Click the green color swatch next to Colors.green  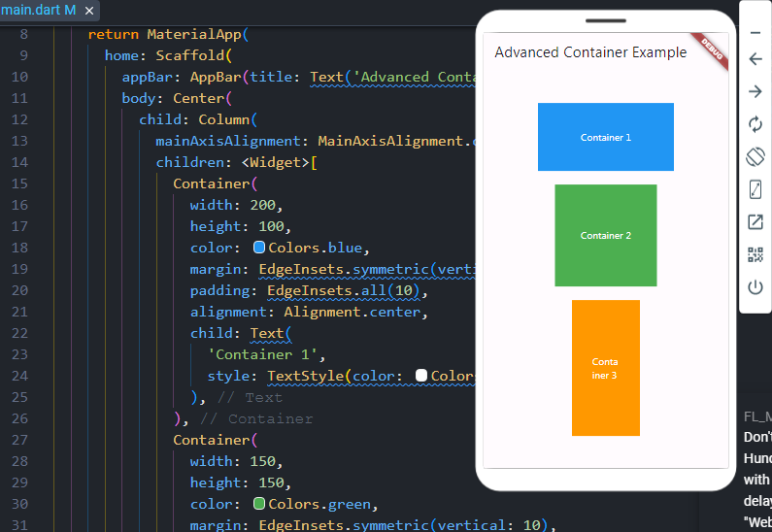pos(259,504)
